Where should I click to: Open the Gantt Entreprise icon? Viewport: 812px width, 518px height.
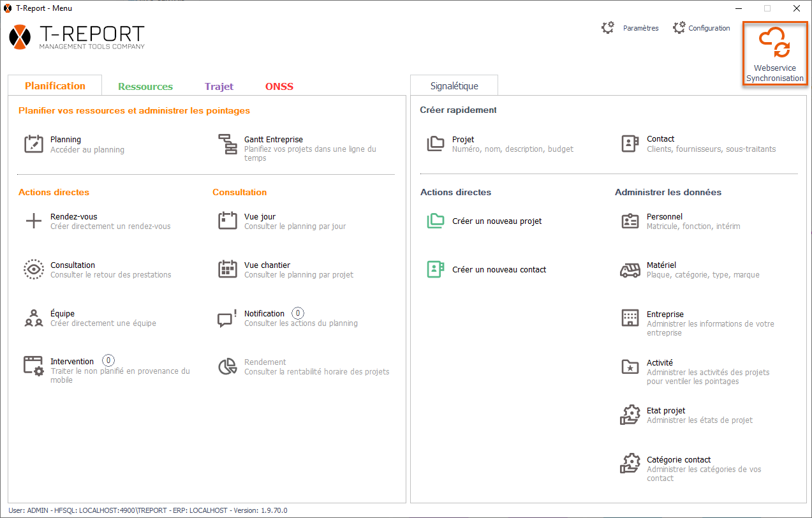[x=227, y=144]
